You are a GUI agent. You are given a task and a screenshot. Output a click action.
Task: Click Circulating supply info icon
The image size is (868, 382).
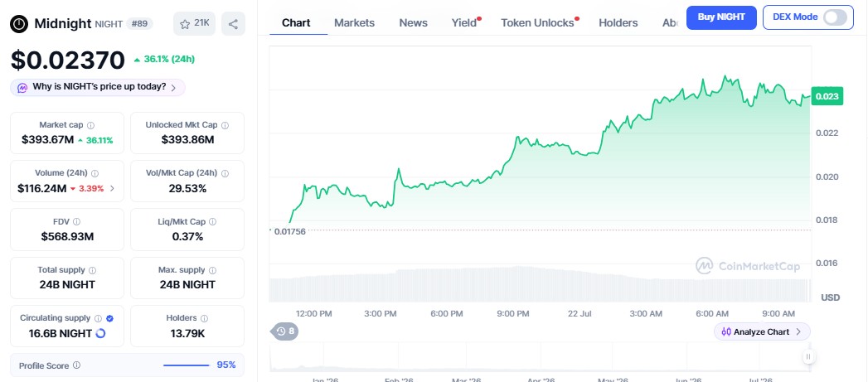98,318
